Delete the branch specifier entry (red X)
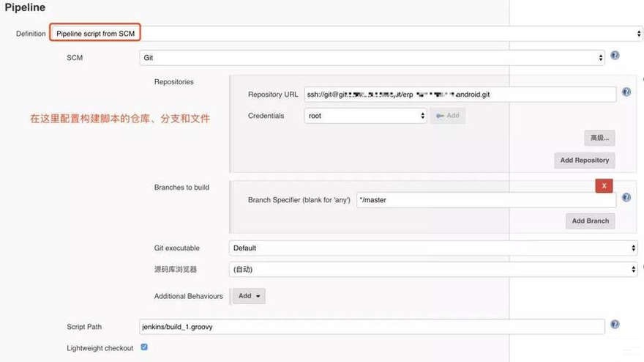This screenshot has width=644, height=362. [604, 186]
